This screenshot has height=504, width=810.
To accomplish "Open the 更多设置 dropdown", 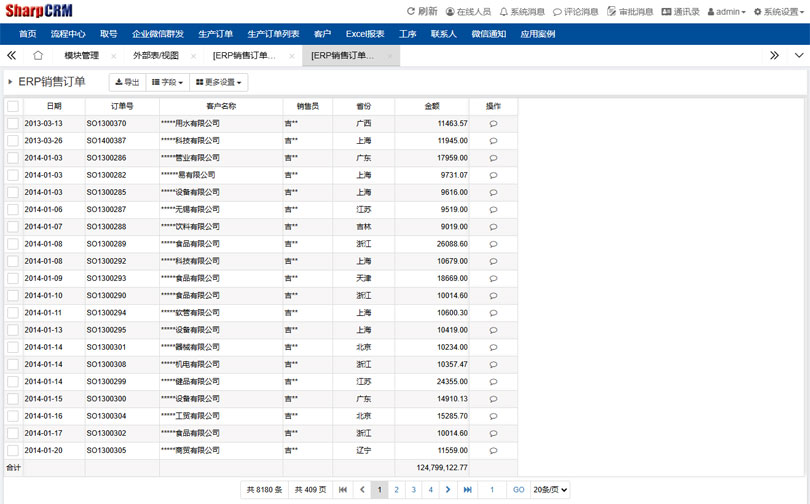I will coord(219,82).
